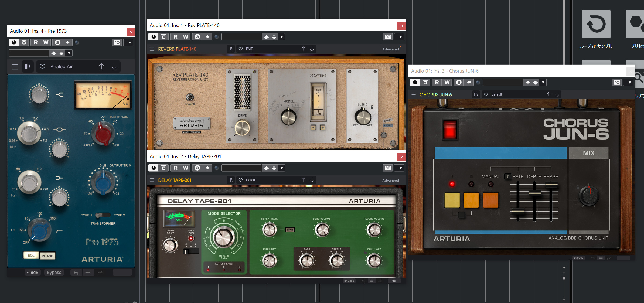Open preset dropdown in Chorus JUN-6 toolbar

543,82
